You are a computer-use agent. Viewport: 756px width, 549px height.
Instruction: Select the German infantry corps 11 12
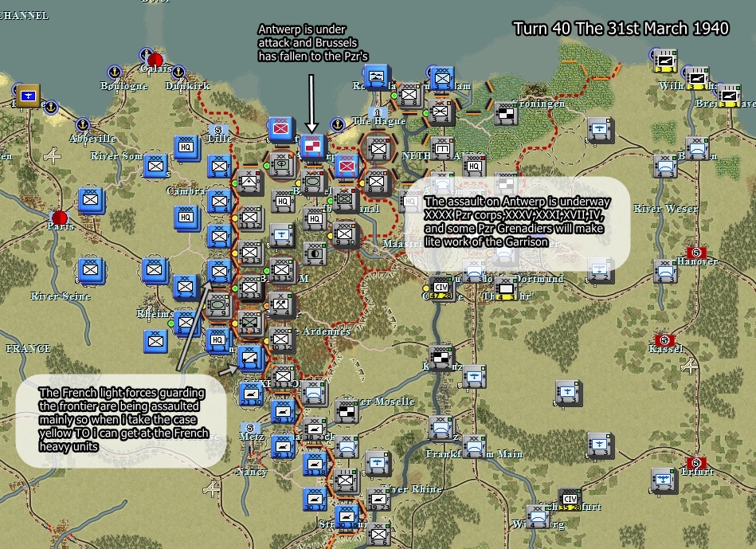(249, 218)
